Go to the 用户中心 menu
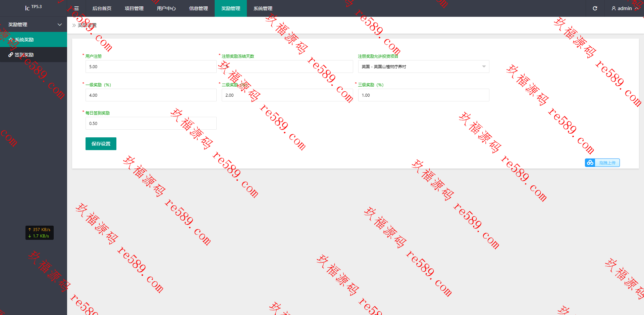The height and width of the screenshot is (315, 644). tap(166, 8)
